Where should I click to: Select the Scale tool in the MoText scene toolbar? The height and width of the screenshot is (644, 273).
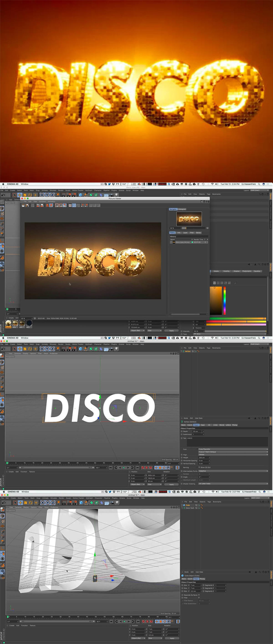click(x=25, y=349)
